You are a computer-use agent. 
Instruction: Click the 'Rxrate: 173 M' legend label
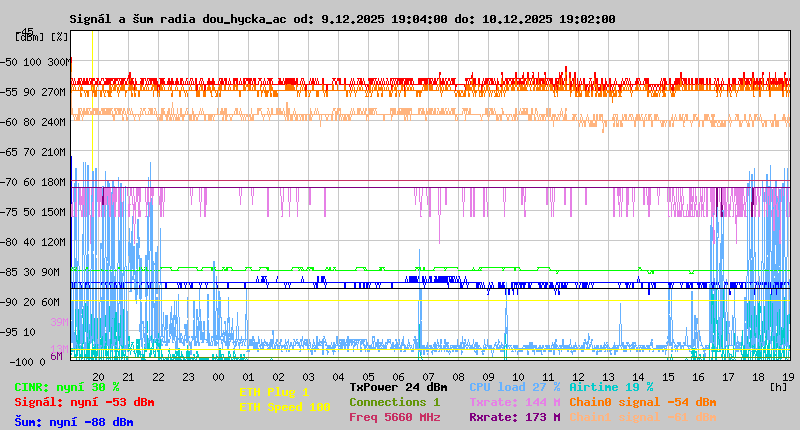[x=515, y=417]
